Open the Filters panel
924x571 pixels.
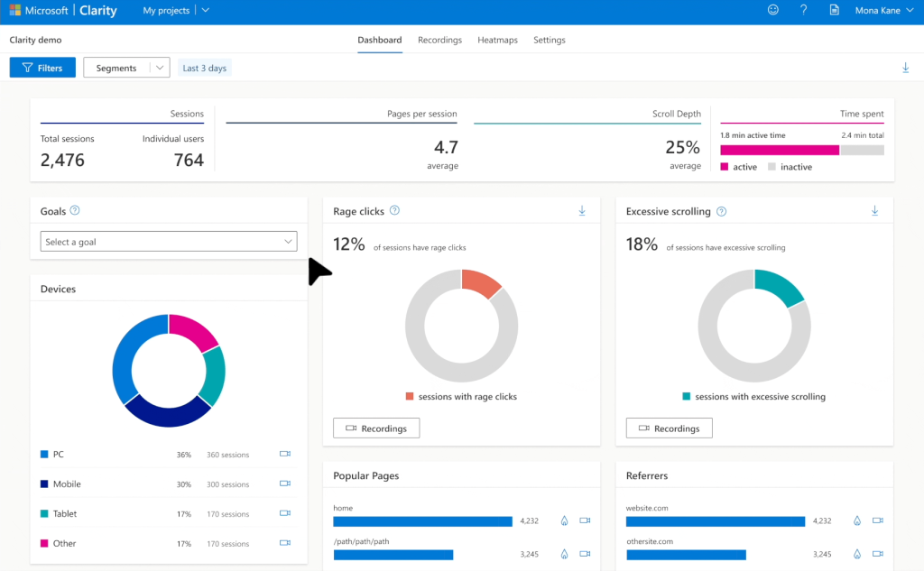(42, 68)
